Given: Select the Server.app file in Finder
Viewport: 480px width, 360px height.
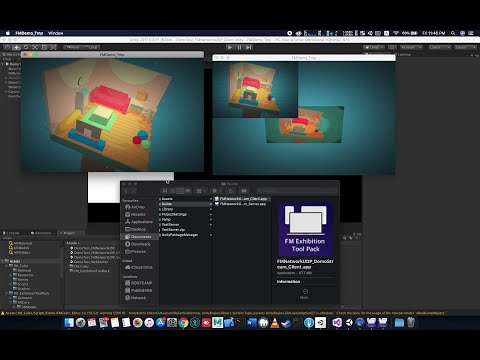Looking at the screenshot, I should [241, 204].
